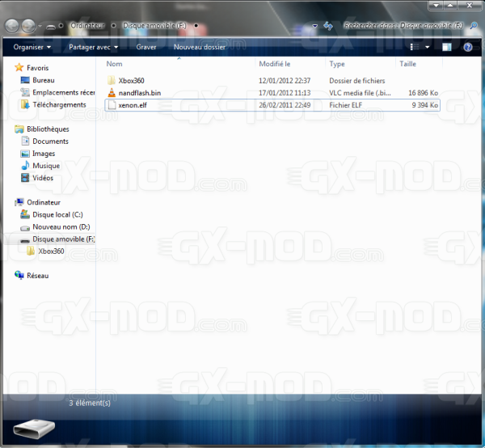Open Favoris in the navigation pane
This screenshot has height=448, width=485.
click(x=38, y=68)
